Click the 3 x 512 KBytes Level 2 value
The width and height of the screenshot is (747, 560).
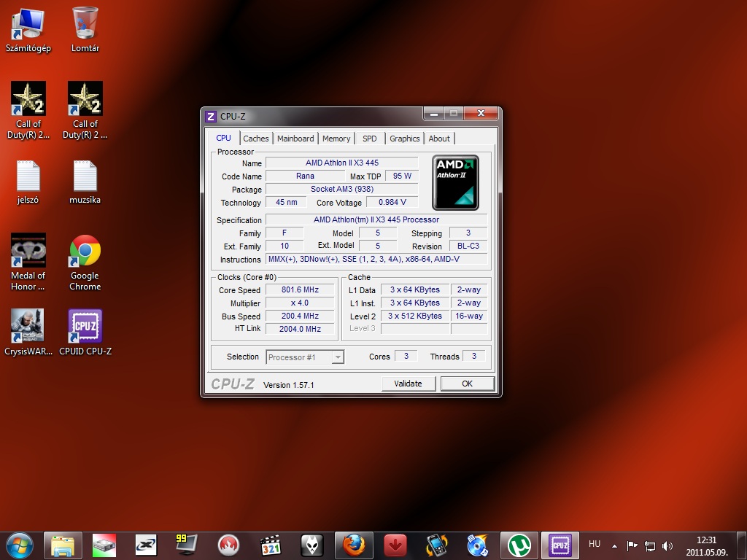(x=415, y=316)
